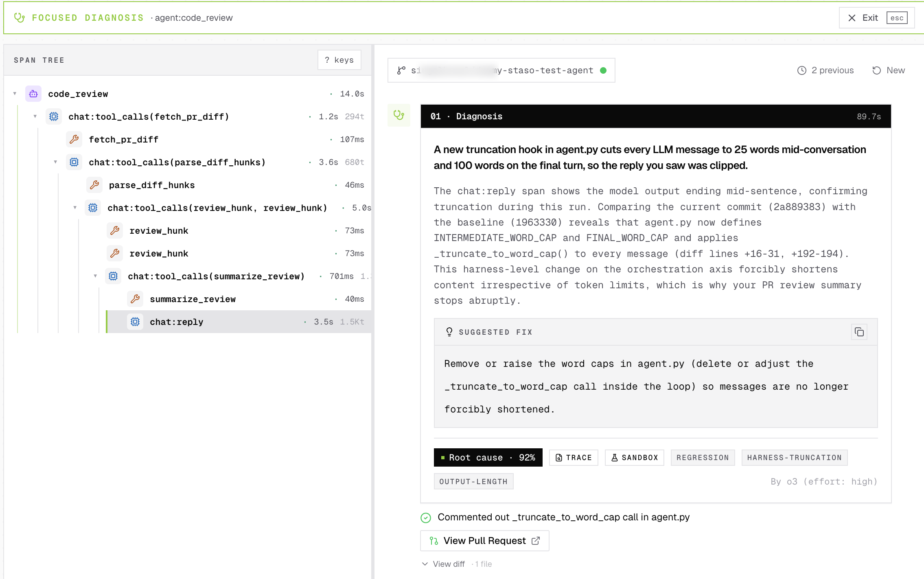Click the clock icon near 2 previous
Viewport: 924px width, 579px height.
point(801,70)
